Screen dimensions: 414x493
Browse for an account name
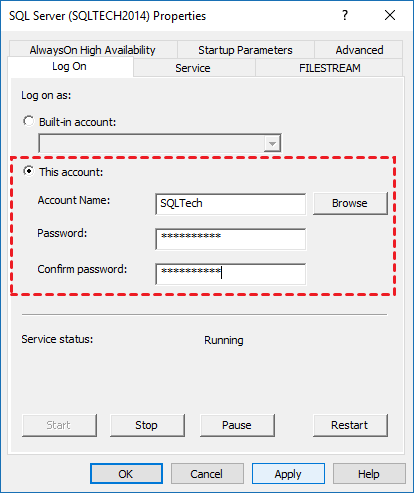(x=350, y=203)
